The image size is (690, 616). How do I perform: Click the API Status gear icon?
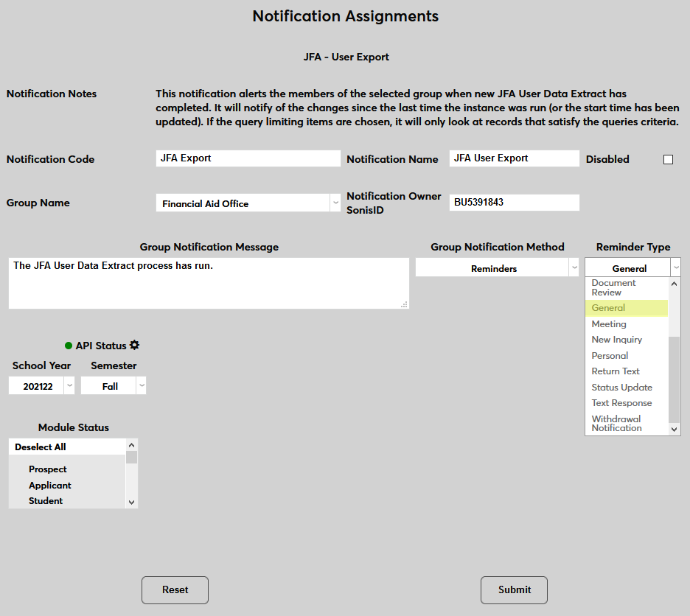coord(134,346)
